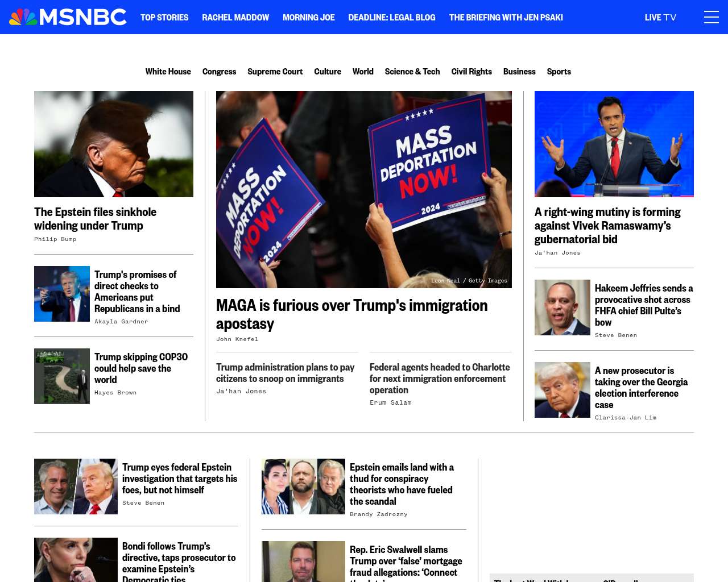Click the Mass Deportation Now lead image
The height and width of the screenshot is (582, 728).
tap(364, 189)
